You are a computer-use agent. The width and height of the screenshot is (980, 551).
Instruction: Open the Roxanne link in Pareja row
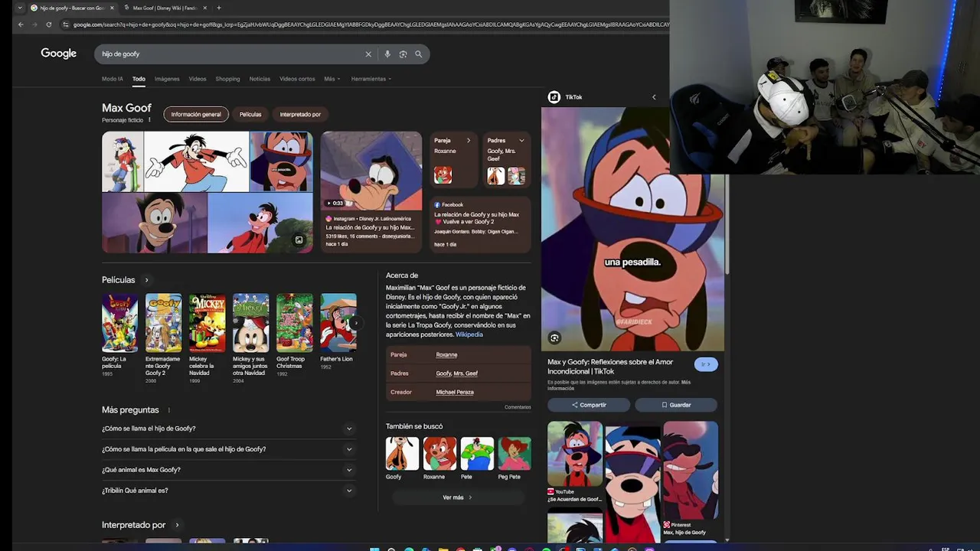[x=446, y=355]
